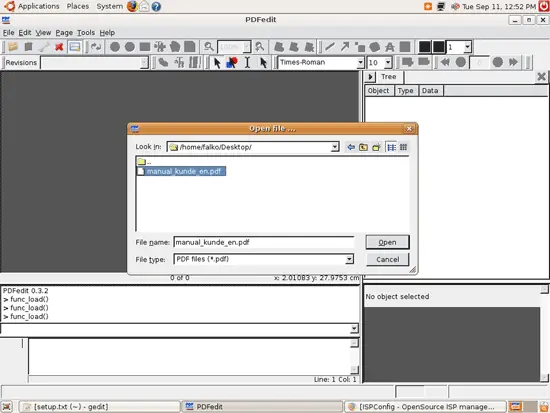Open the Times-Roman font dropdown

click(x=360, y=62)
